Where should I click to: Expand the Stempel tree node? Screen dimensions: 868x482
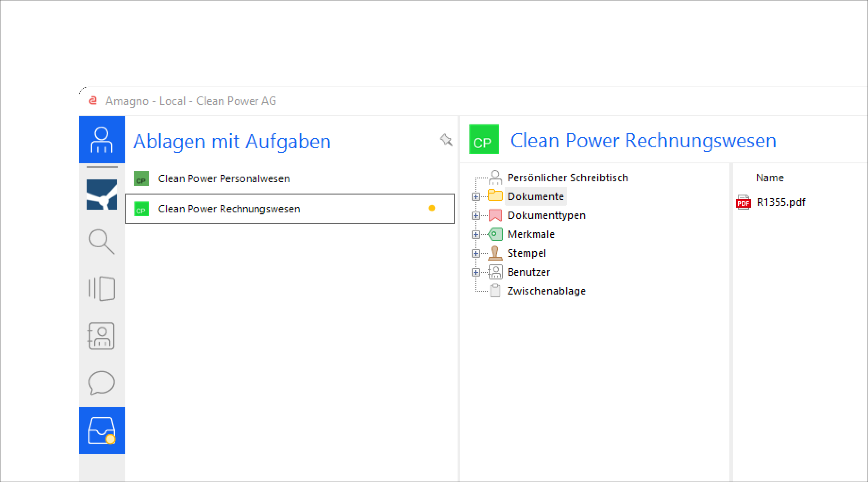pos(475,253)
